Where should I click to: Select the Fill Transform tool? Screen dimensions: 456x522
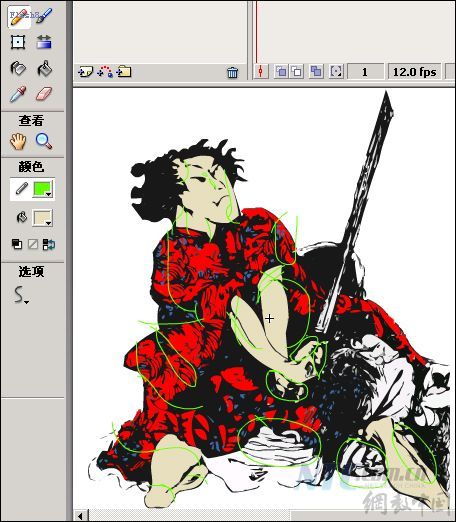tap(44, 42)
